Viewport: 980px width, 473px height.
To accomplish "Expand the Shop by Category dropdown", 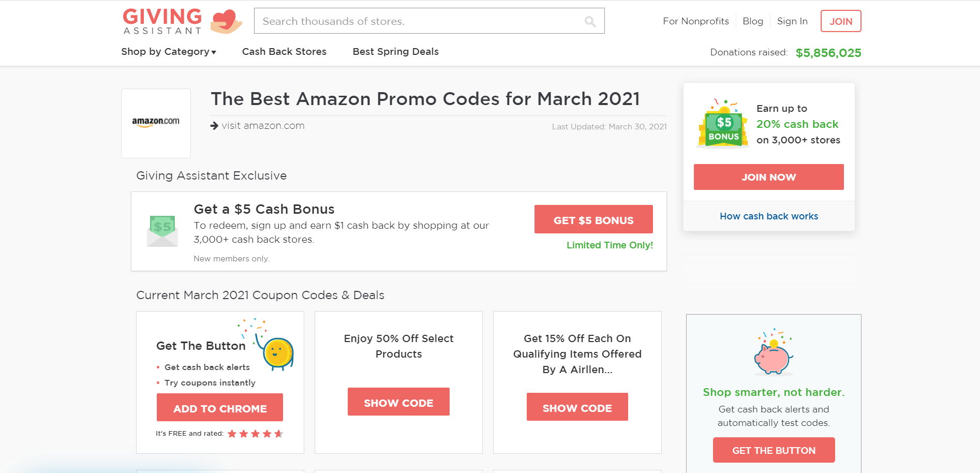I will tap(169, 52).
